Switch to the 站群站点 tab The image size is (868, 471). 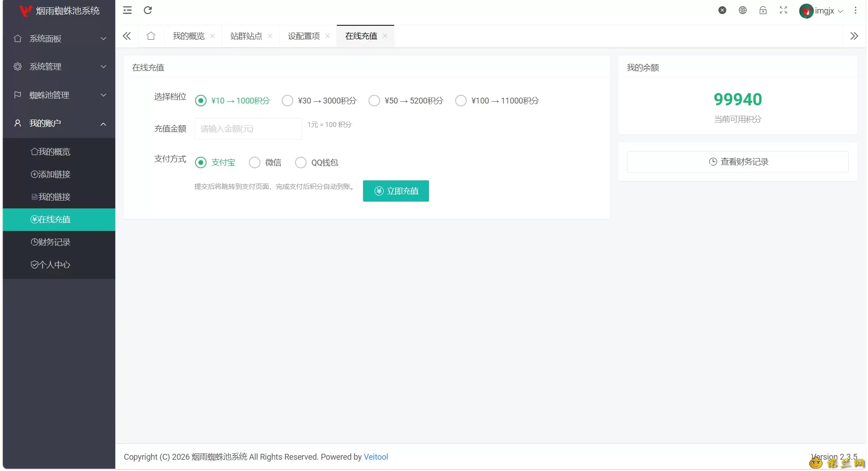point(246,36)
